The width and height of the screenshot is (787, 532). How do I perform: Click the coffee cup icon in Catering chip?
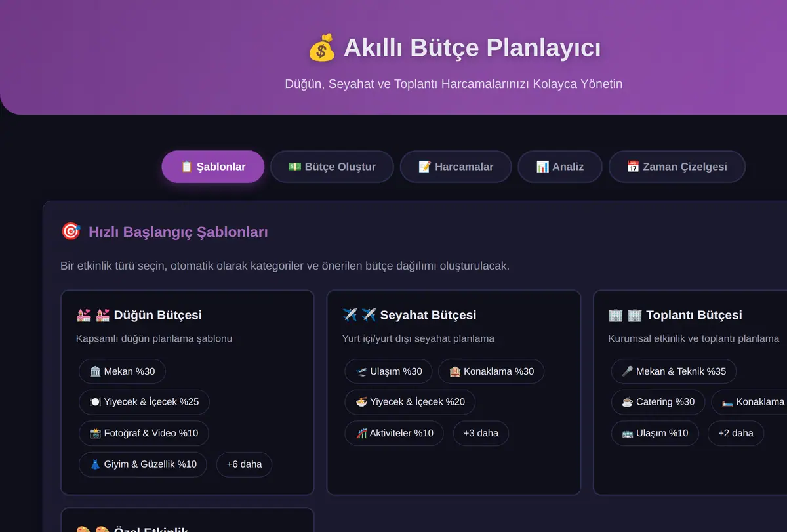[628, 402]
